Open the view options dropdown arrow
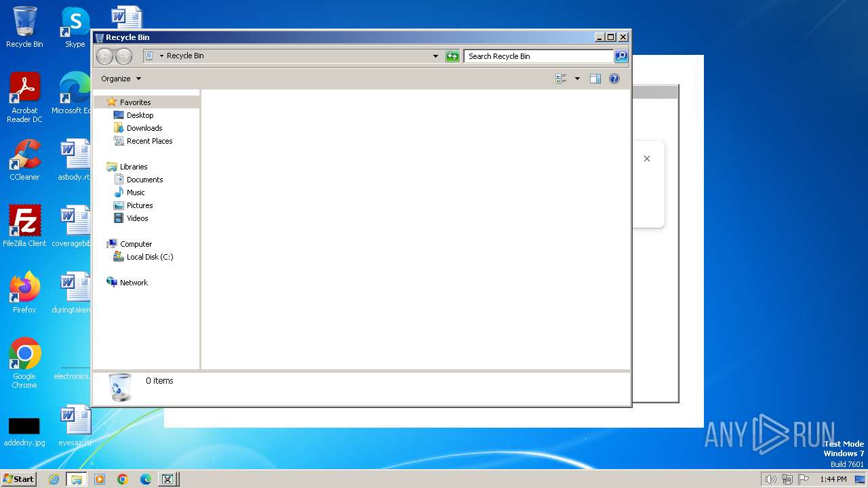Viewport: 868px width, 488px height. coord(578,79)
